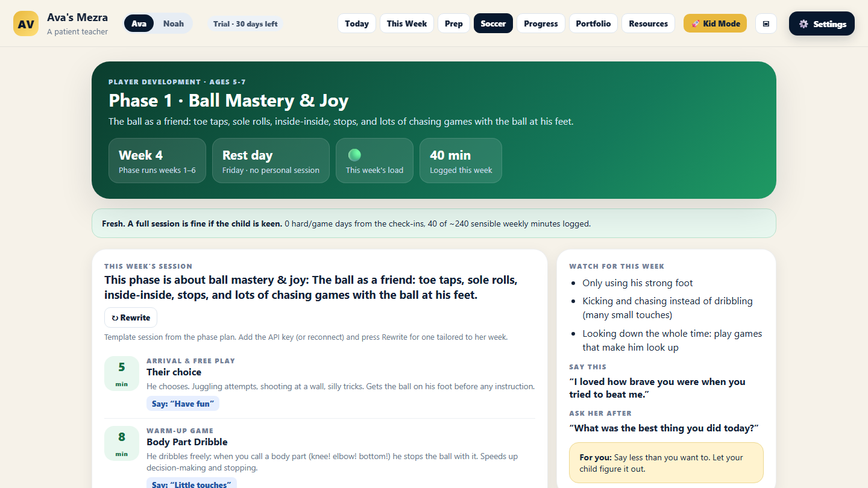The width and height of the screenshot is (868, 488).
Task: Open the small square icon beside Kid Mode
Action: click(766, 23)
